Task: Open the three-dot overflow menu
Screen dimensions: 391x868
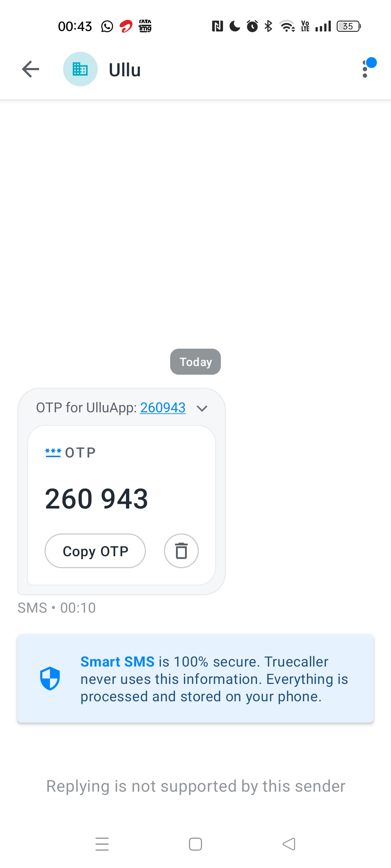Action: point(365,69)
